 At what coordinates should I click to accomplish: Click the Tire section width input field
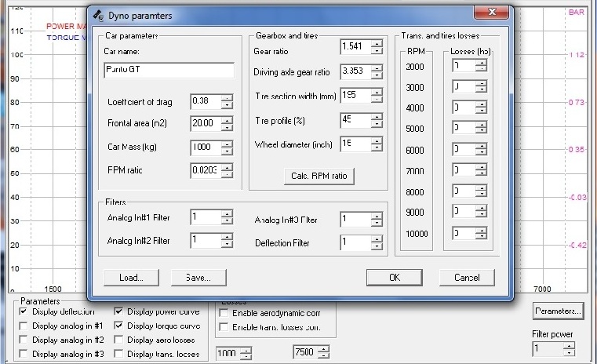pos(355,96)
